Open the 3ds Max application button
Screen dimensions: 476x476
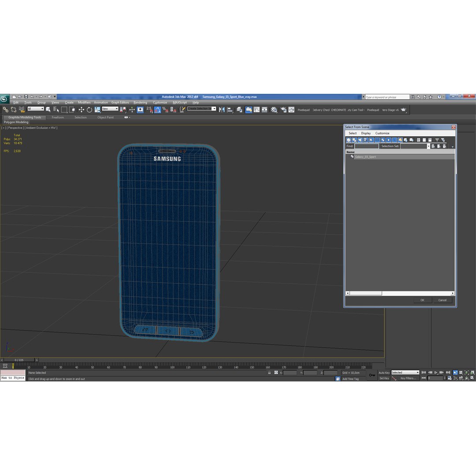[x=4, y=98]
